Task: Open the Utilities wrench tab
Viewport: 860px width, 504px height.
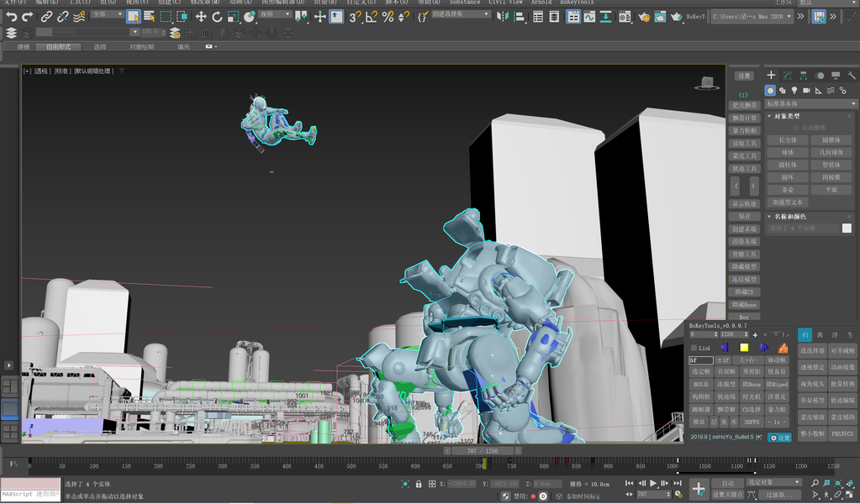Action: click(852, 75)
